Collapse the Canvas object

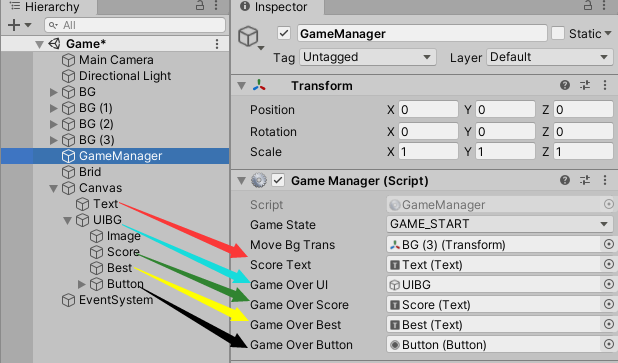click(54, 188)
